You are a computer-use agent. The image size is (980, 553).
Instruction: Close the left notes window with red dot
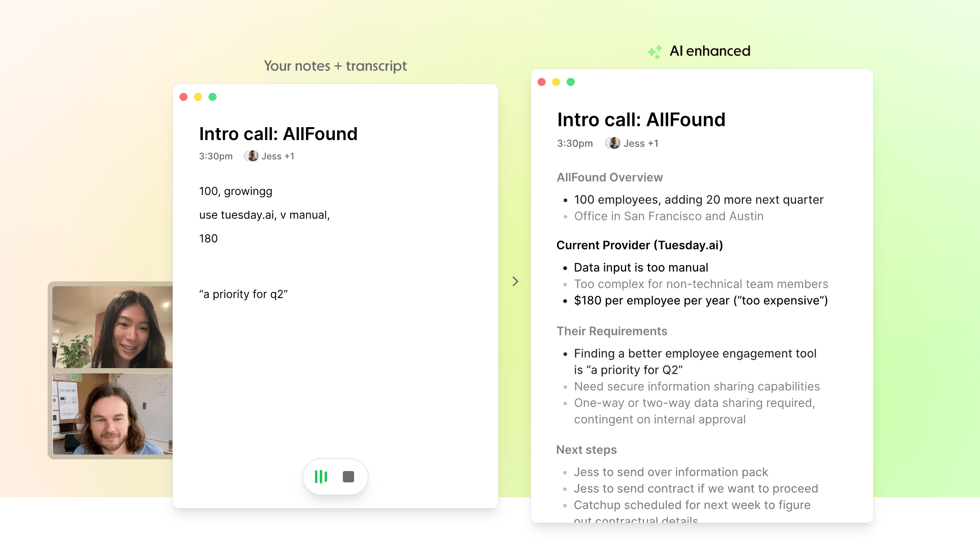(x=183, y=97)
